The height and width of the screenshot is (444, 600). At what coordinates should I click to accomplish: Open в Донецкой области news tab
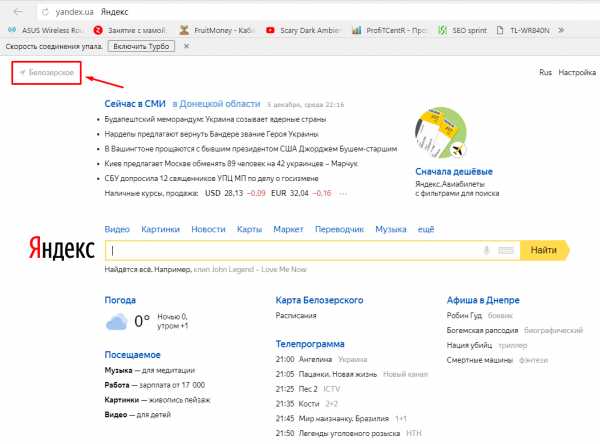(x=216, y=104)
